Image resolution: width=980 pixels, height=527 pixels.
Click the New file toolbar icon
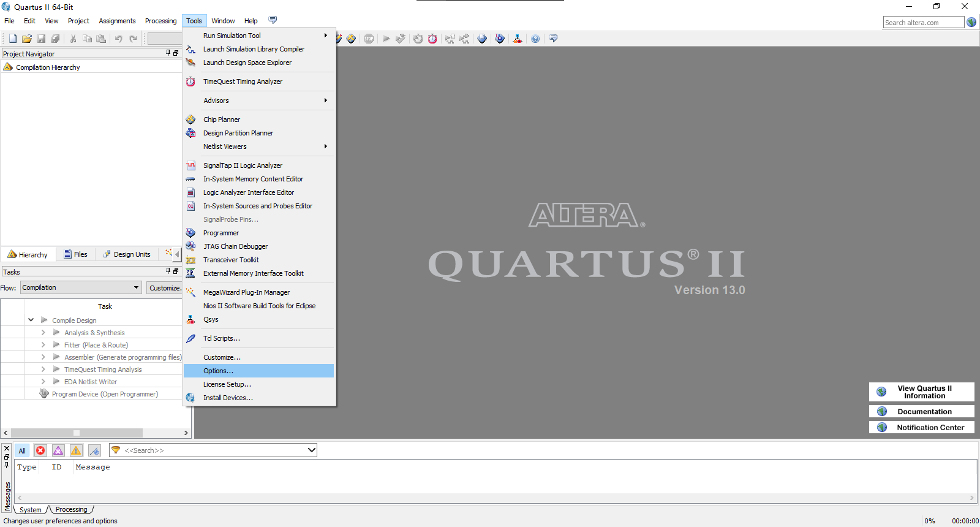[x=12, y=39]
